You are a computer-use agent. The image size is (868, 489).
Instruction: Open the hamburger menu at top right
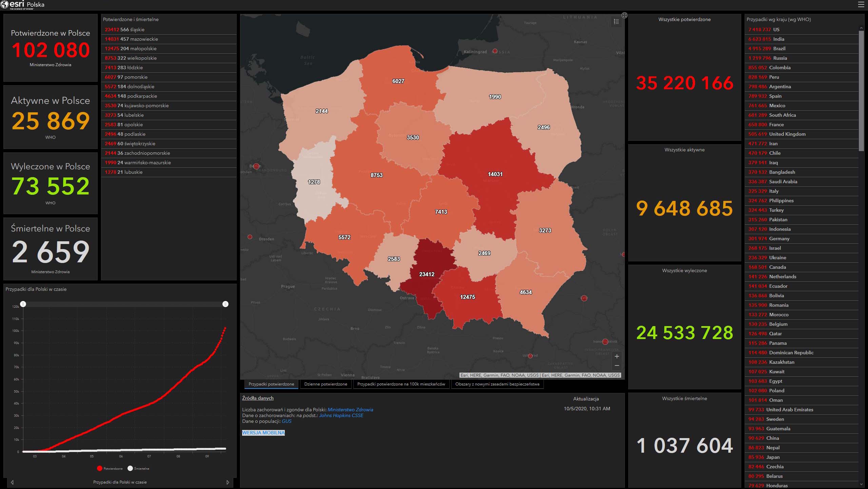pos(861,4)
